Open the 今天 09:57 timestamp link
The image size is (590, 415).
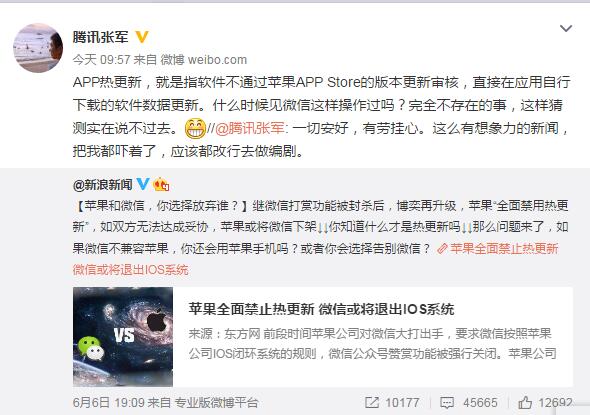coord(101,59)
